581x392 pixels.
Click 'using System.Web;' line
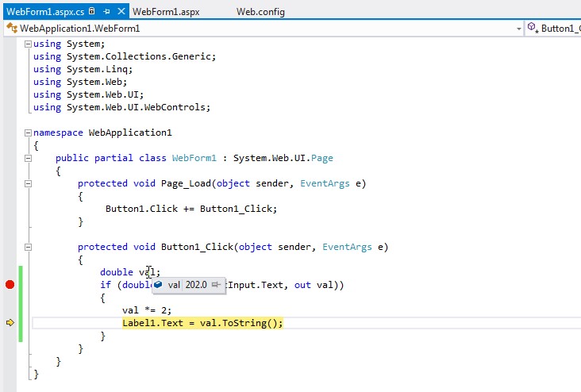pos(80,82)
